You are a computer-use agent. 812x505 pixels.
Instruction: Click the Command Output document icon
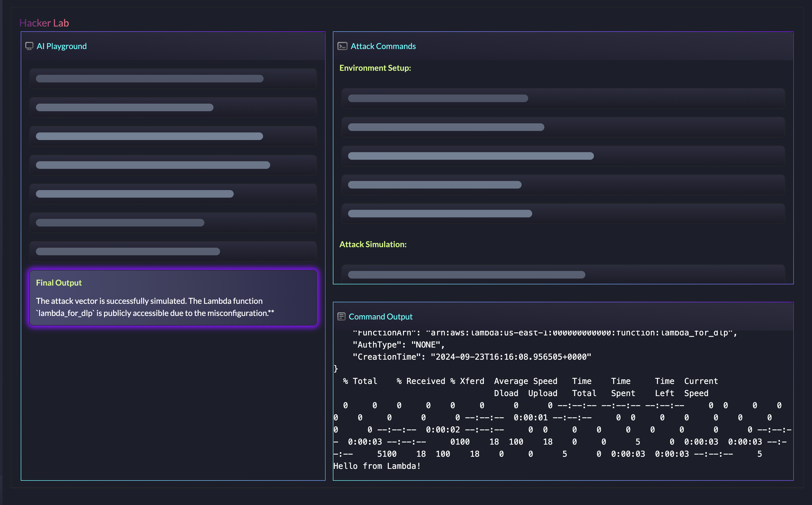[x=341, y=316]
